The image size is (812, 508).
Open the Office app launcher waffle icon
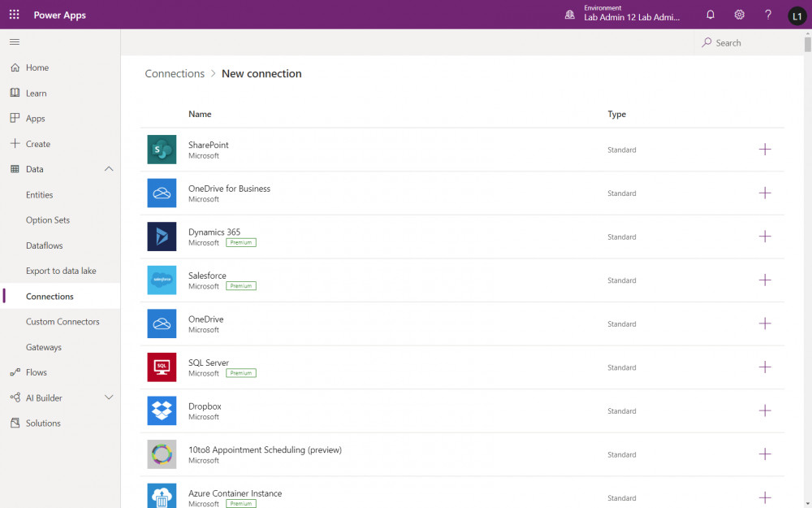(x=13, y=14)
